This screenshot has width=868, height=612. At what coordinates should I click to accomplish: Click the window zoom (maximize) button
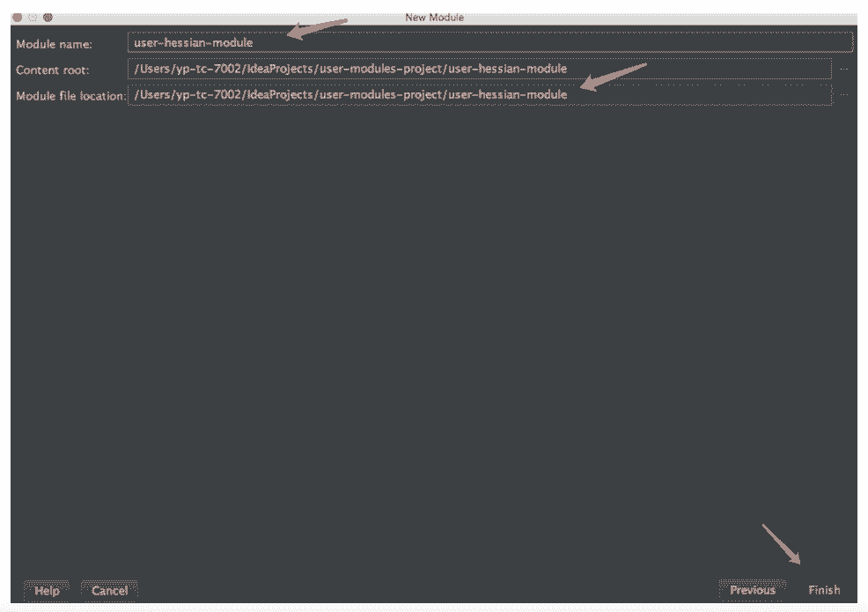tap(48, 18)
